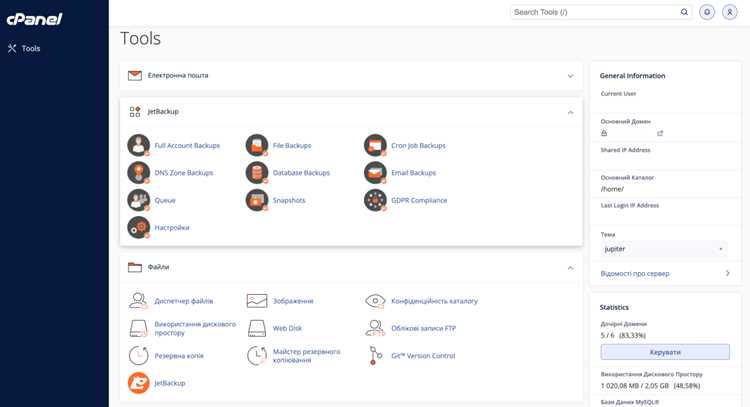Open DNS Zone Backups icon
750x407 pixels.
point(139,173)
